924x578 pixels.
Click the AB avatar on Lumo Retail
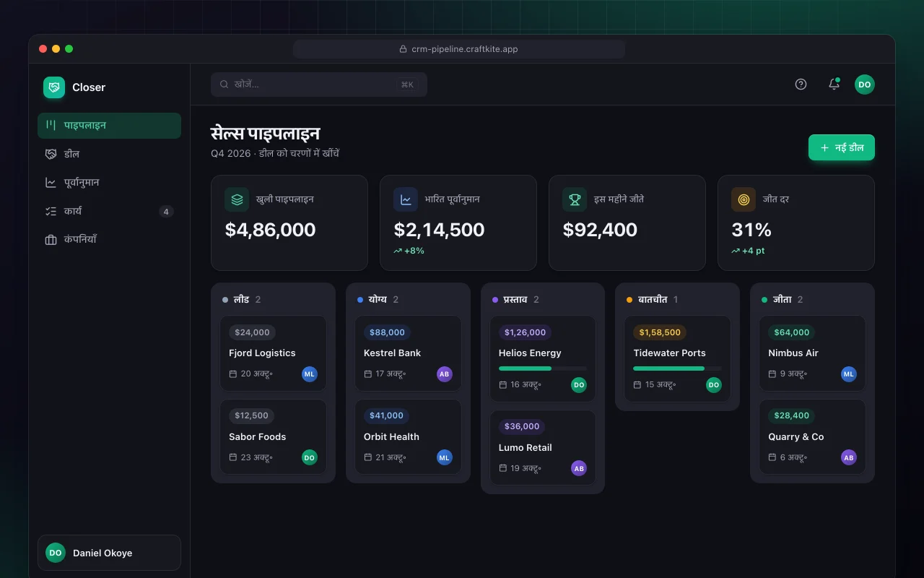[x=579, y=468]
